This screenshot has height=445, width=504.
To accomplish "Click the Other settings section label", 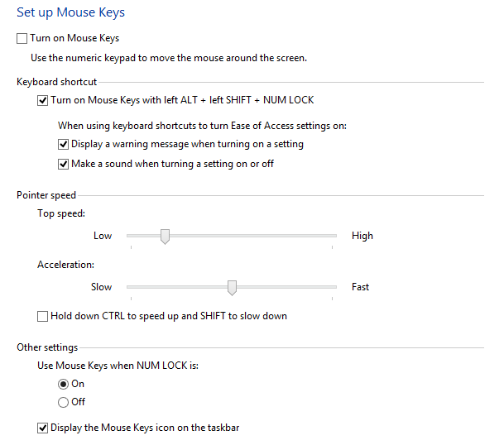I will (47, 347).
